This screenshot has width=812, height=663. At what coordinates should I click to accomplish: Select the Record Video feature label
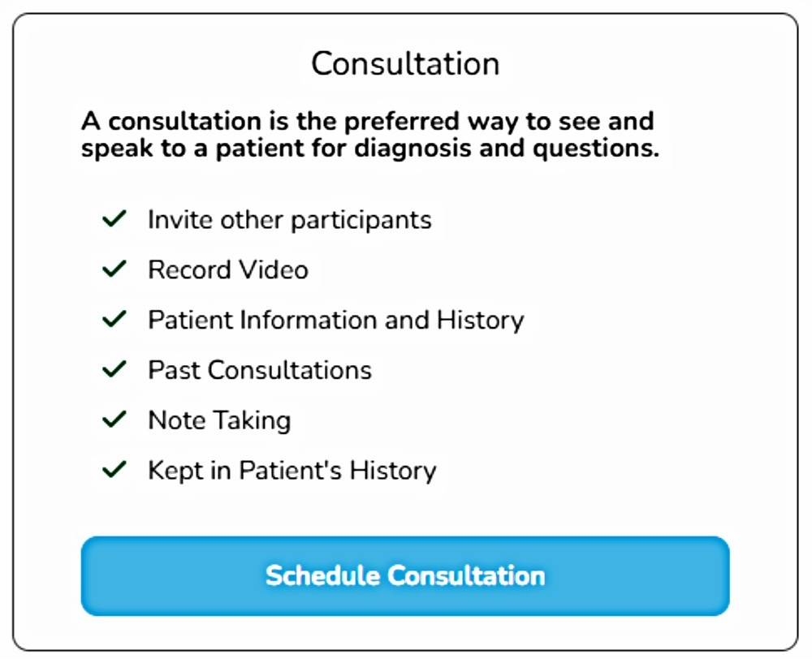(227, 270)
